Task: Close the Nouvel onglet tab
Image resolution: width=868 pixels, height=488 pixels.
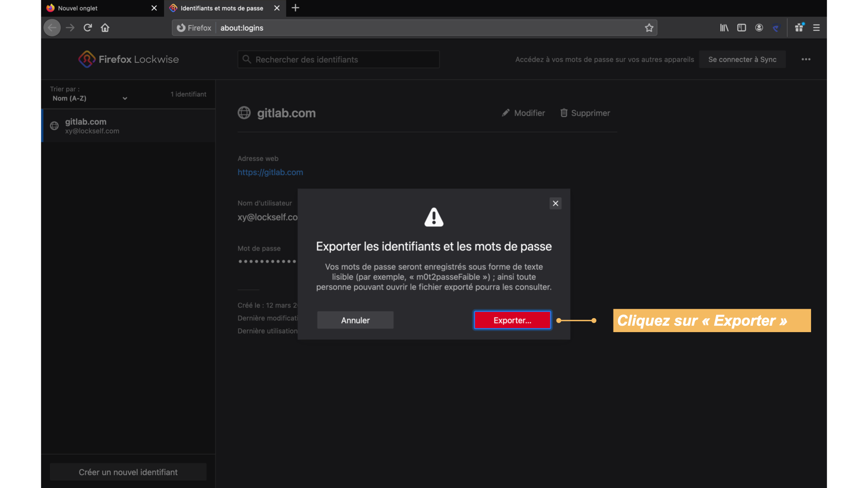Action: [x=154, y=8]
